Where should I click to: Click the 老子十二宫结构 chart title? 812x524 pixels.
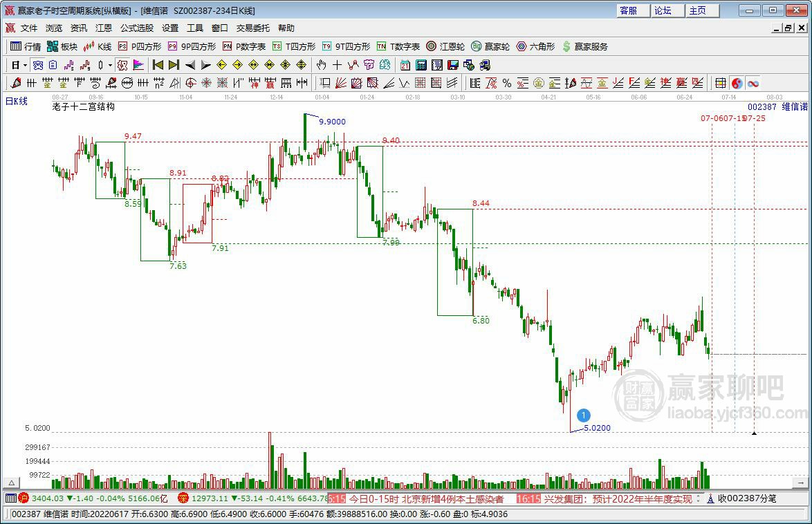(84, 106)
